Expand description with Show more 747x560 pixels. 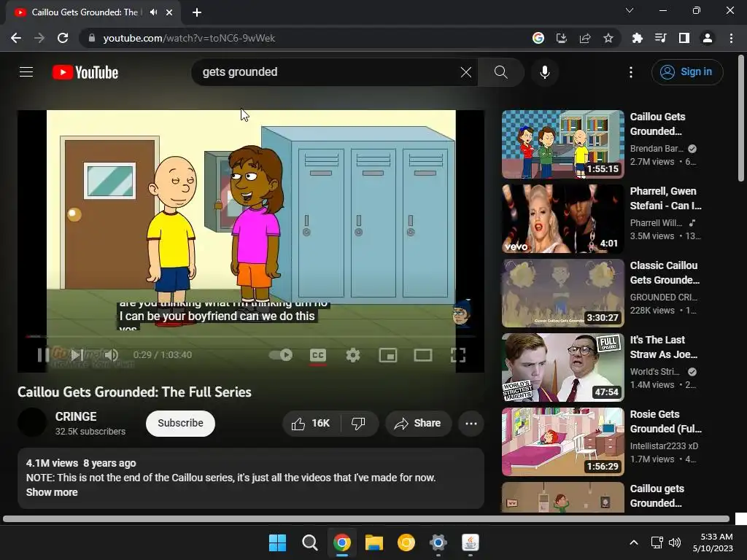coord(52,492)
